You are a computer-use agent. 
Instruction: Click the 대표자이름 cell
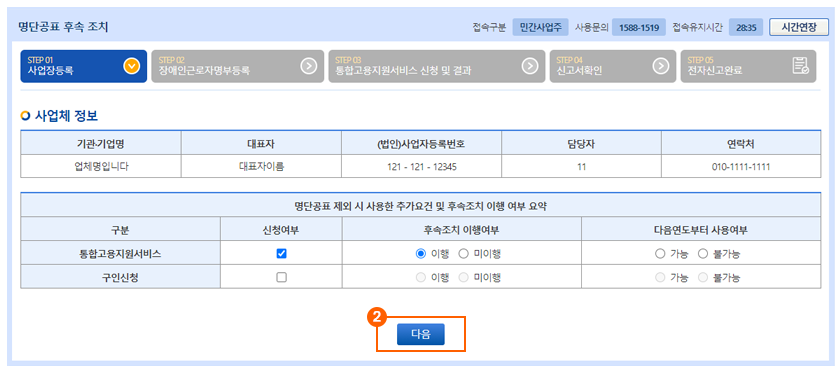(x=261, y=167)
